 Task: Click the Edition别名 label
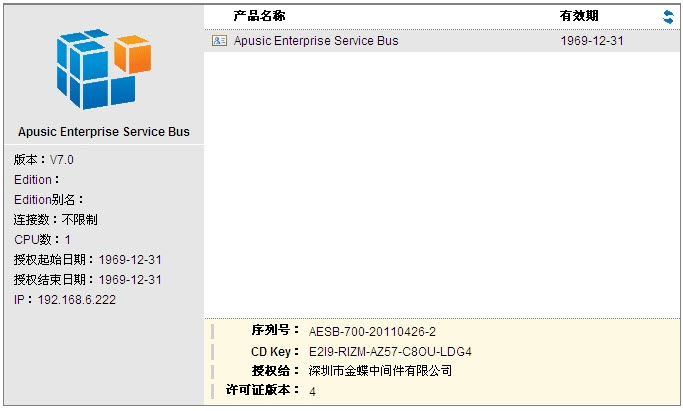[x=48, y=200]
